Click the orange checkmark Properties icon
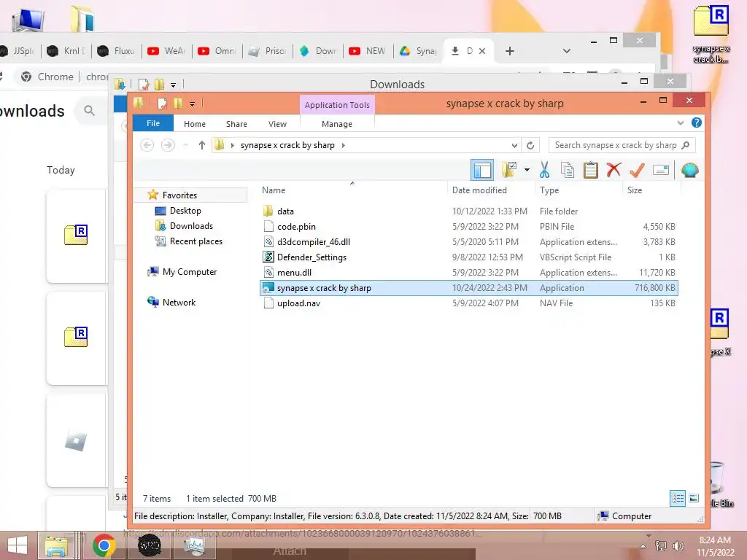The height and width of the screenshot is (560, 747). pyautogui.click(x=637, y=169)
